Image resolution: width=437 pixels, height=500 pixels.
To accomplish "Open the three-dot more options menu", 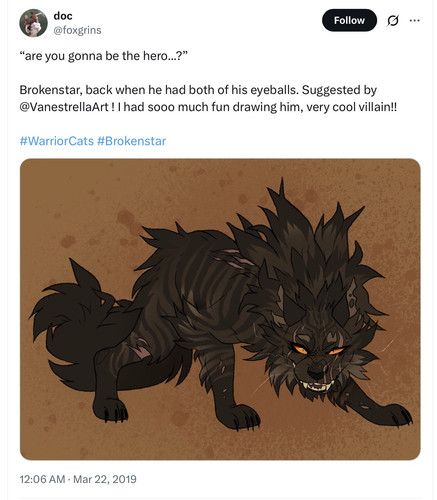I will coord(414,21).
